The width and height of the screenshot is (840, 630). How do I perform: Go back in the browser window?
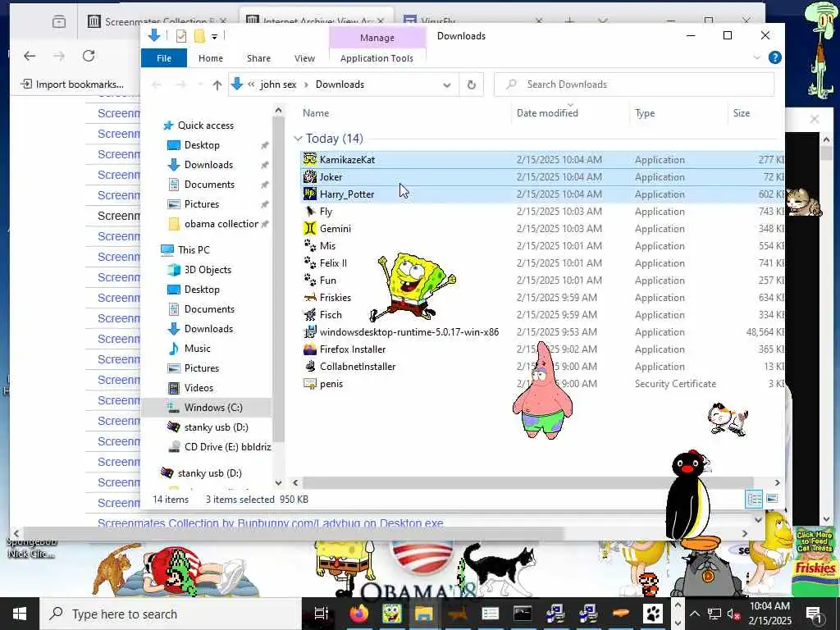30,55
